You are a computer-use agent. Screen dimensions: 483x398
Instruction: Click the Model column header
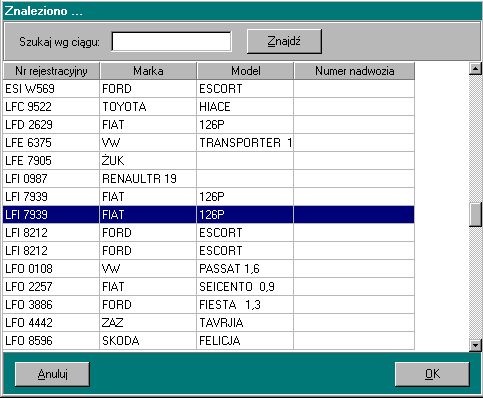(245, 71)
